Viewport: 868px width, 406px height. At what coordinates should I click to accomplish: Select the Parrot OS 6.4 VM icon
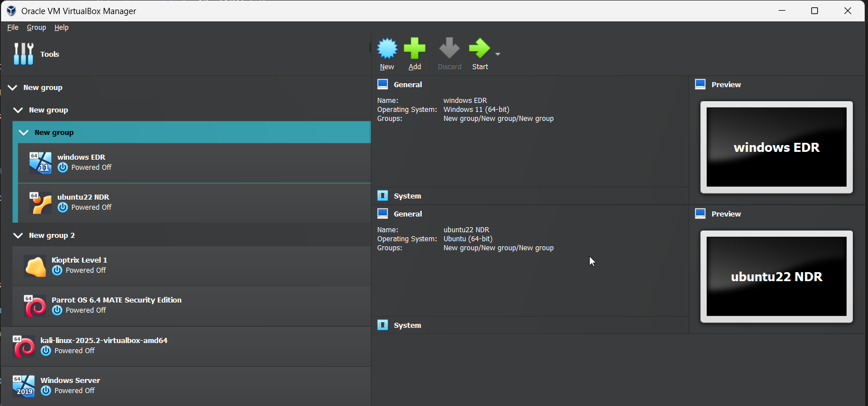[x=35, y=305]
